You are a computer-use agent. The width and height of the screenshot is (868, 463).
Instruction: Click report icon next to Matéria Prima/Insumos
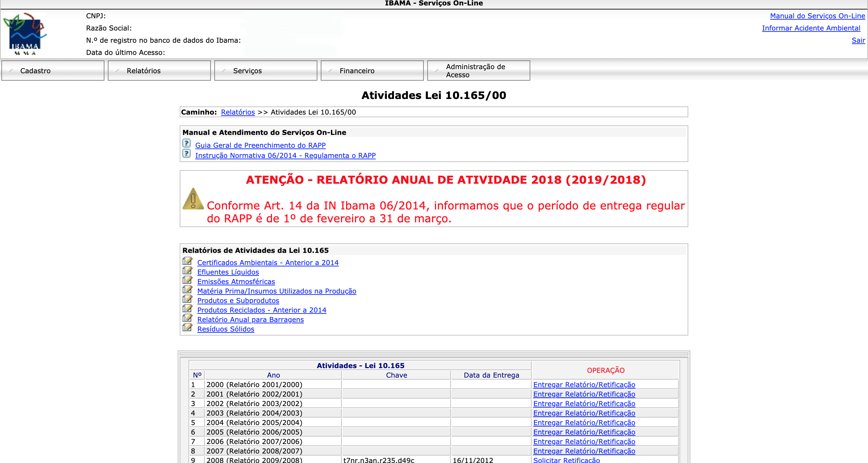click(x=188, y=289)
